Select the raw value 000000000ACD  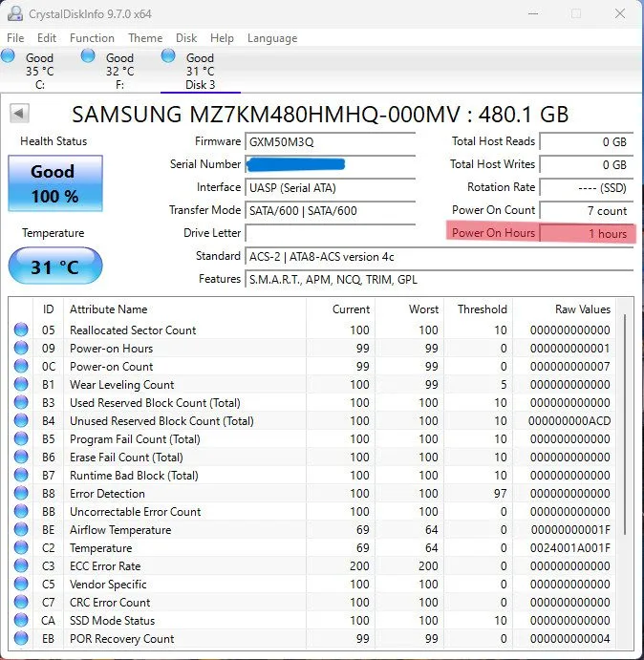569,421
